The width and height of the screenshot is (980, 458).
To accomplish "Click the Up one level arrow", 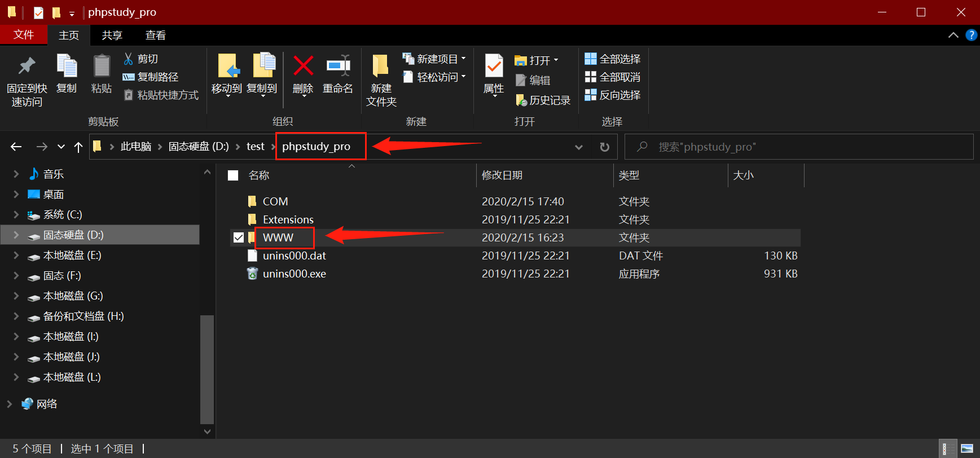I will (x=78, y=147).
